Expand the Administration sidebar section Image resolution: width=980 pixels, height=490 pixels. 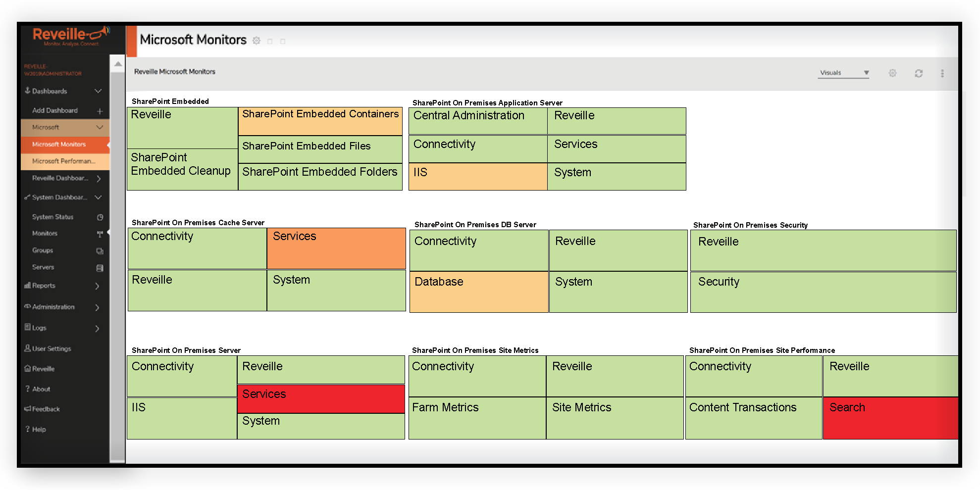97,307
